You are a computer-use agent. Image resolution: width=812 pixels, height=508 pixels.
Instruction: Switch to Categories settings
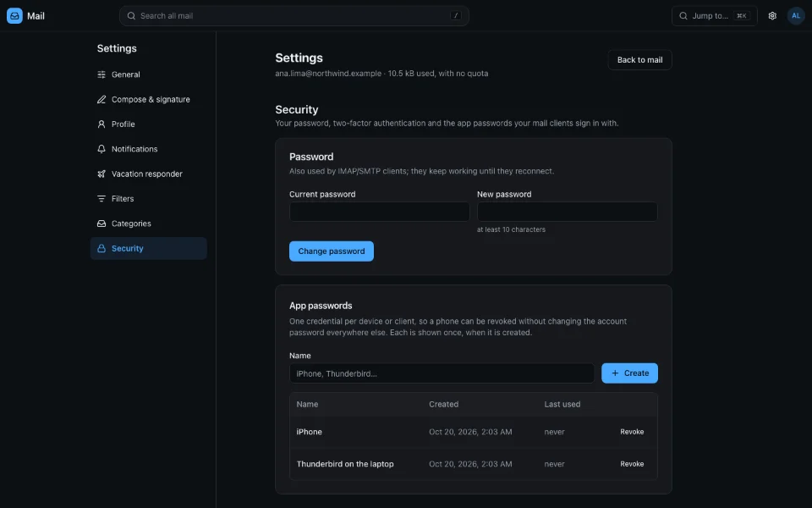click(x=149, y=224)
